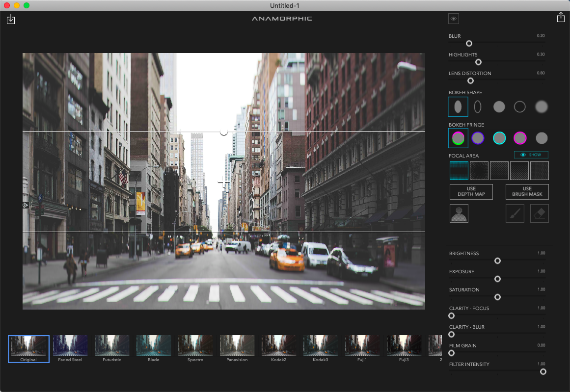Click the Lens Distortion slider handle
The image size is (570, 392).
470,80
